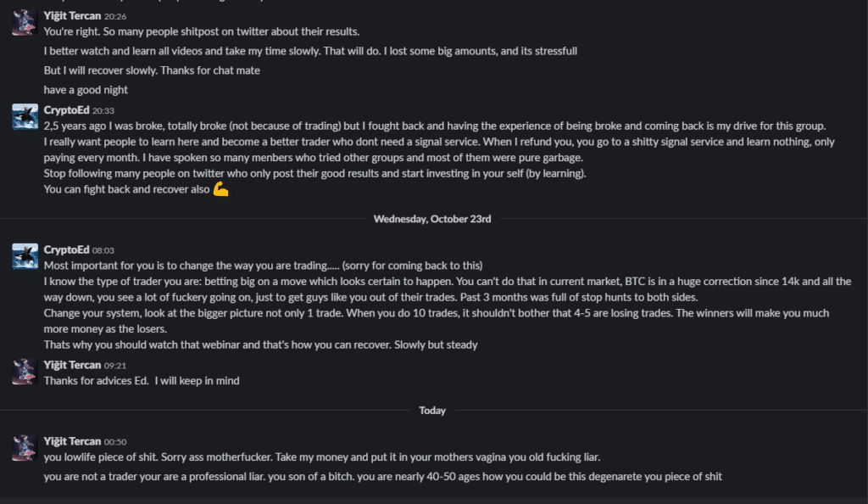Click CryptoEd's orca avatar on the 20:33 message

[x=25, y=117]
